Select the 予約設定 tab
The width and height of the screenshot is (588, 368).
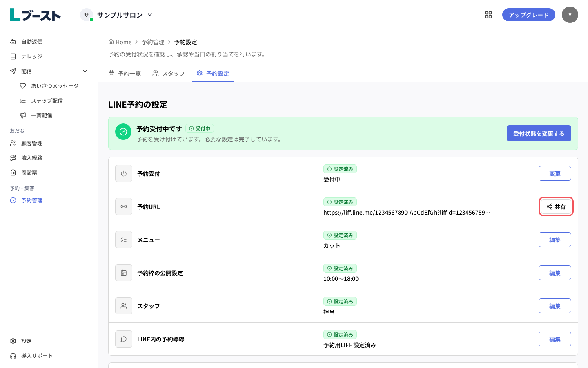pyautogui.click(x=213, y=74)
